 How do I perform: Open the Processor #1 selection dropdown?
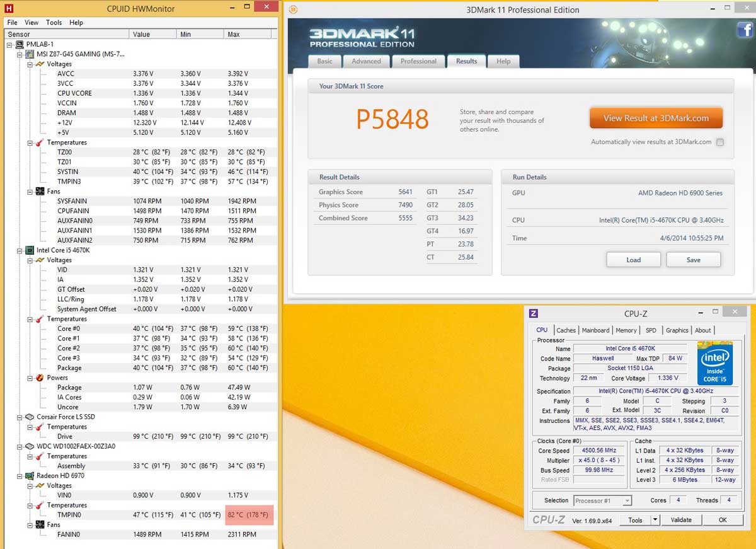(626, 501)
